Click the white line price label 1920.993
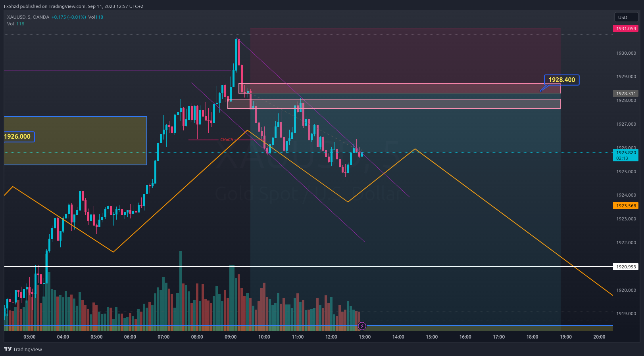The image size is (644, 356). 626,267
